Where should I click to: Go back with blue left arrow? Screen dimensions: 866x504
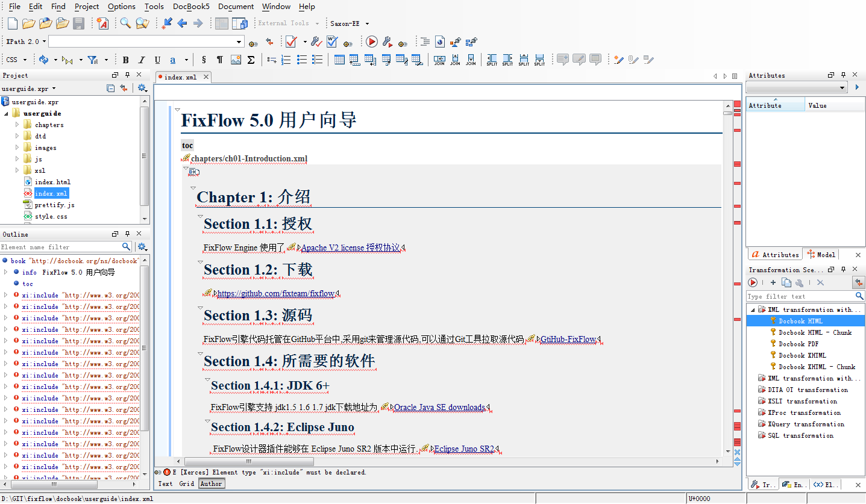pyautogui.click(x=182, y=23)
